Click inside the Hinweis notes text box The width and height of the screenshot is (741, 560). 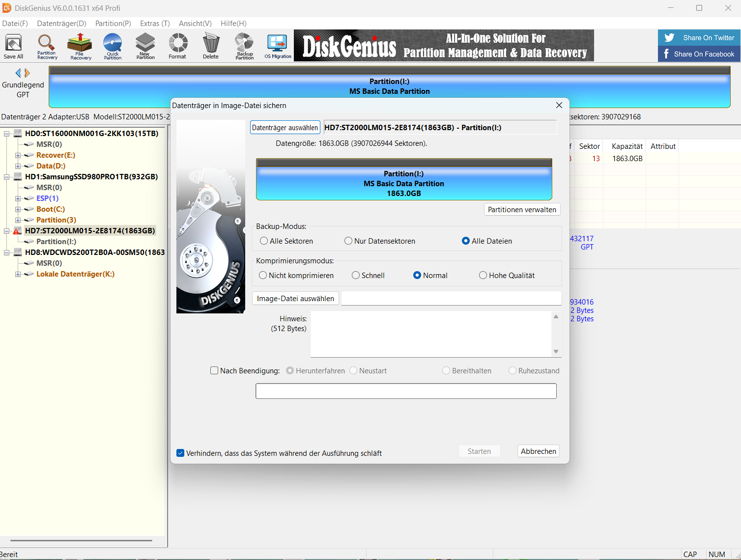[x=431, y=334]
